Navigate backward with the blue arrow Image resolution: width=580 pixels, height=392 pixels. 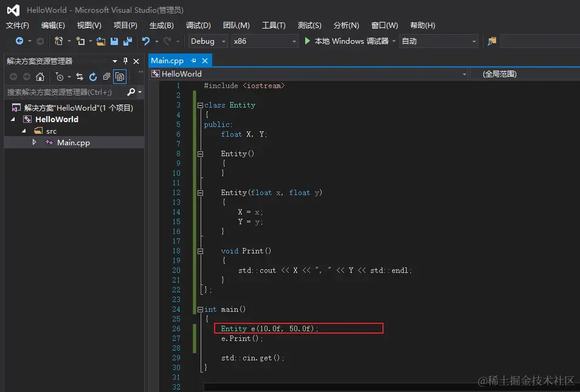[x=19, y=41]
